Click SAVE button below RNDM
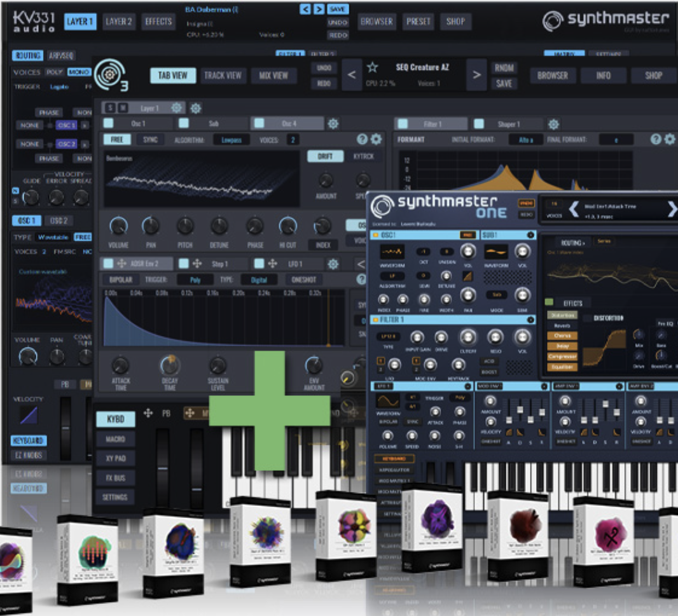The image size is (678, 616). point(504,83)
